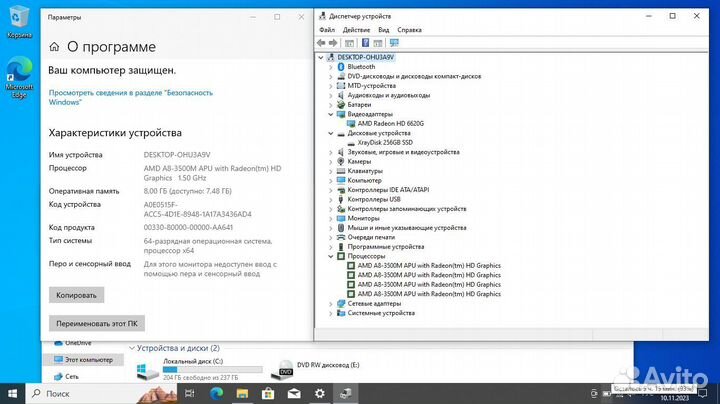The image size is (720, 404).
Task: Open Microsoft Edge desktop shortcut
Action: [19, 77]
